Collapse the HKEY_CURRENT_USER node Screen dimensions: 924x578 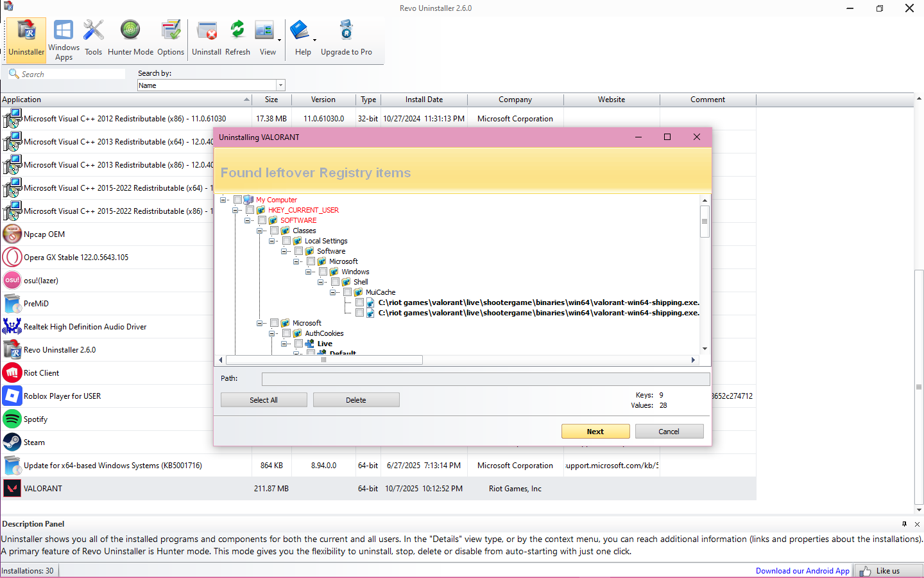235,210
